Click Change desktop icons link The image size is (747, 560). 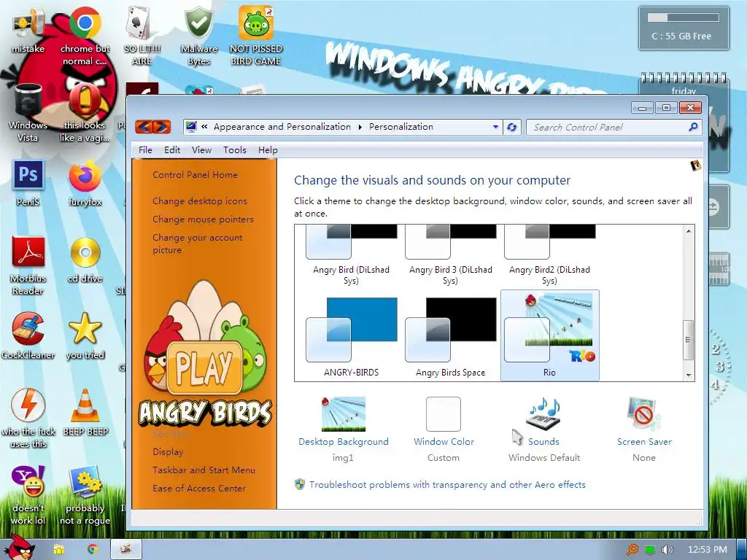200,201
